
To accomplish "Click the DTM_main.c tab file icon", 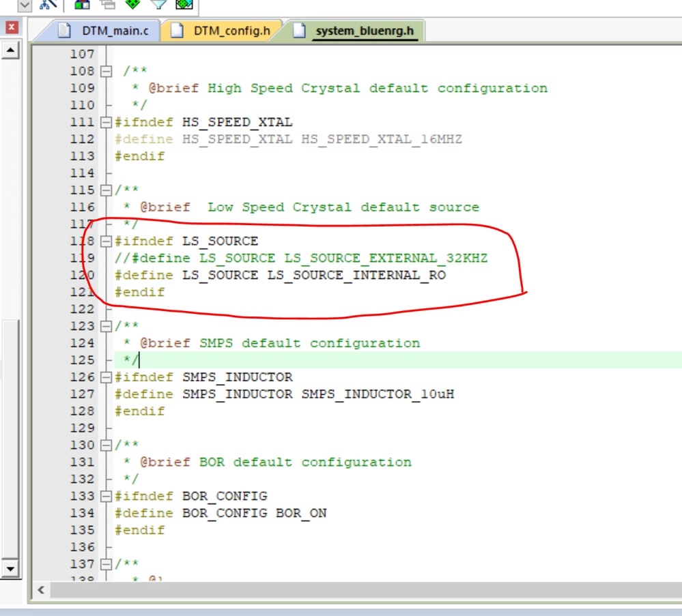I will click(x=64, y=31).
